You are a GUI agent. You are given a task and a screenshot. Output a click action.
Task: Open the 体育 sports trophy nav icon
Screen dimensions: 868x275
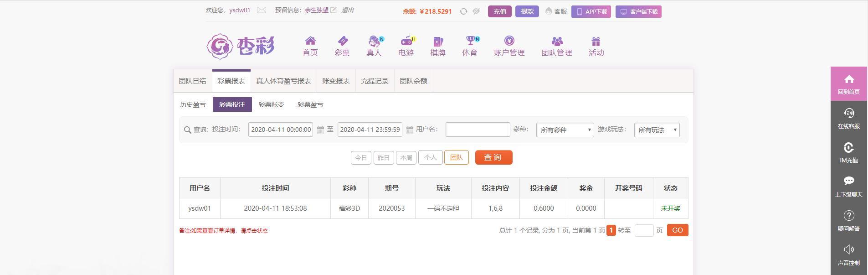[470, 47]
